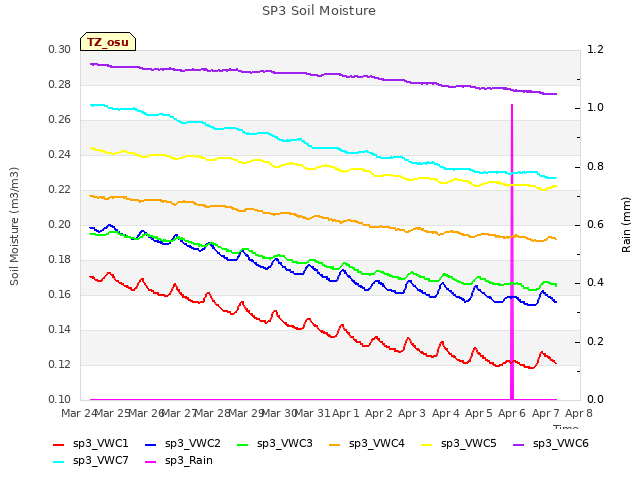Click the 0.20 soil moisture tick label

tap(60, 224)
